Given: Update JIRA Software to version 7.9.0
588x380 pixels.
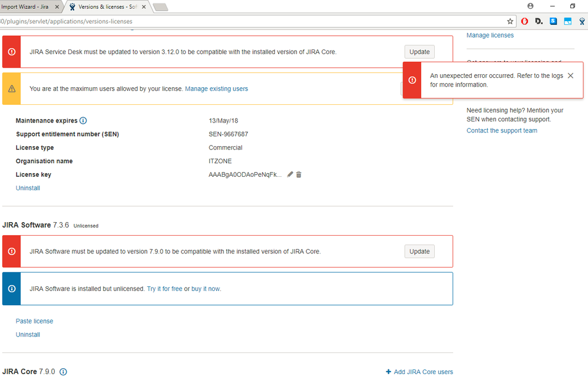Looking at the screenshot, I should (419, 252).
